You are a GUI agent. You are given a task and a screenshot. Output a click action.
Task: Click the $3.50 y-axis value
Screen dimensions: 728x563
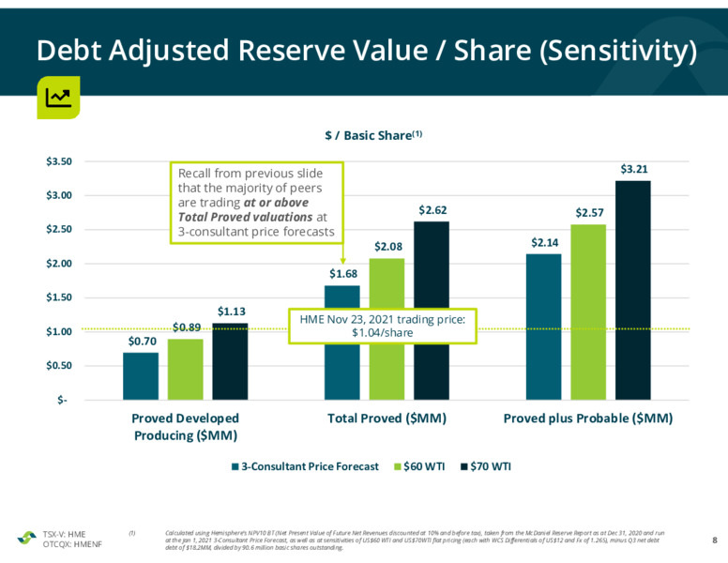59,161
